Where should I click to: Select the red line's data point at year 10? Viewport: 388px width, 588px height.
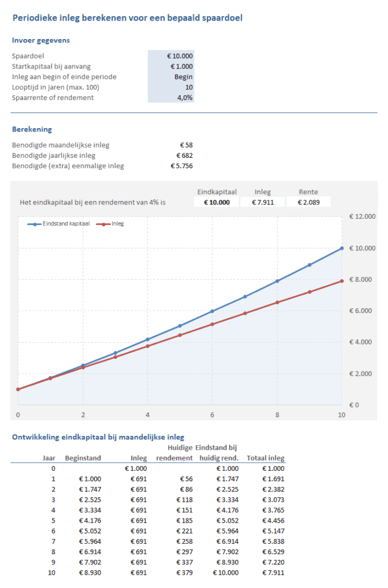click(x=342, y=281)
